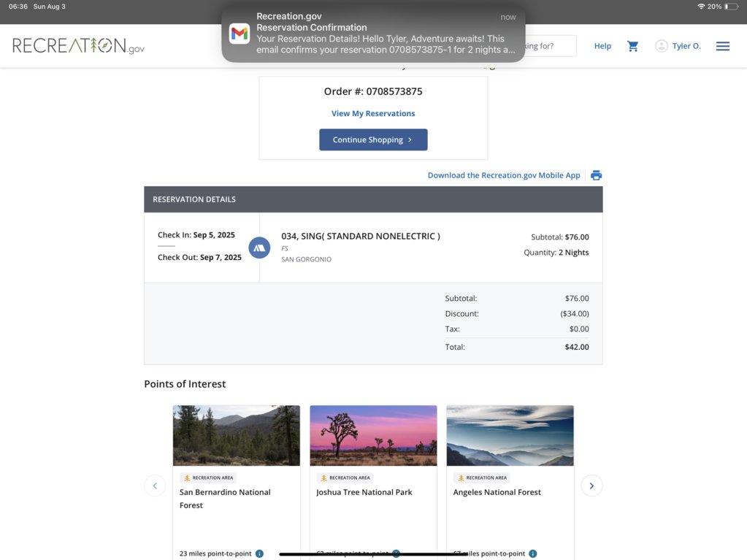747x560 pixels.
Task: Click the Recreation.gov logo
Action: pyautogui.click(x=79, y=46)
